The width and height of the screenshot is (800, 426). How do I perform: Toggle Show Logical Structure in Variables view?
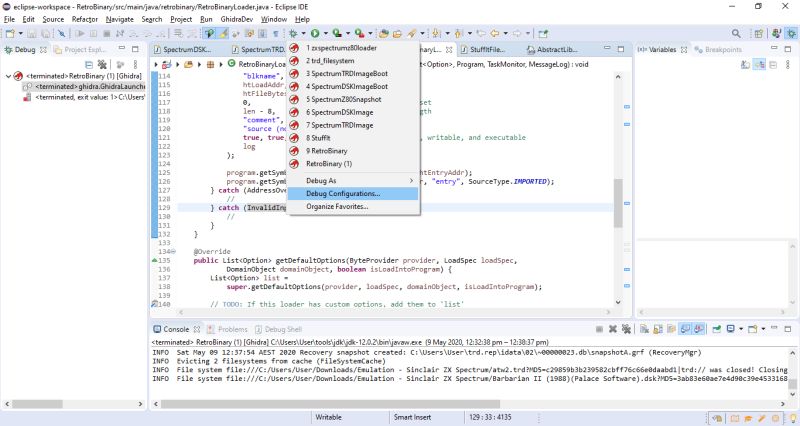tap(759, 64)
